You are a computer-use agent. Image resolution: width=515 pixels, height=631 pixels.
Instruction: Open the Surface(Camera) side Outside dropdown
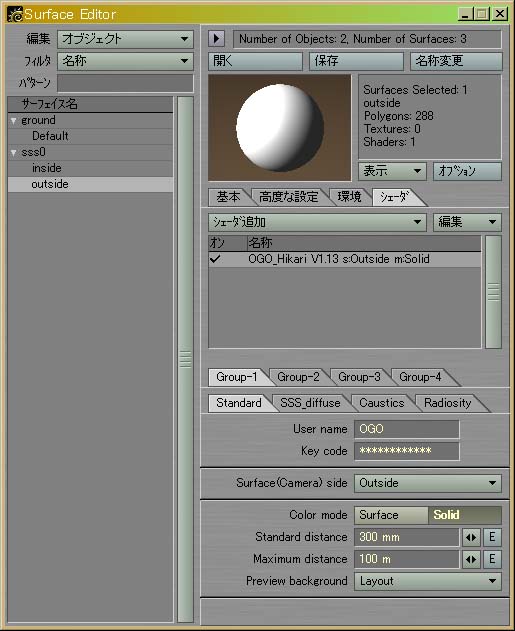coord(428,483)
